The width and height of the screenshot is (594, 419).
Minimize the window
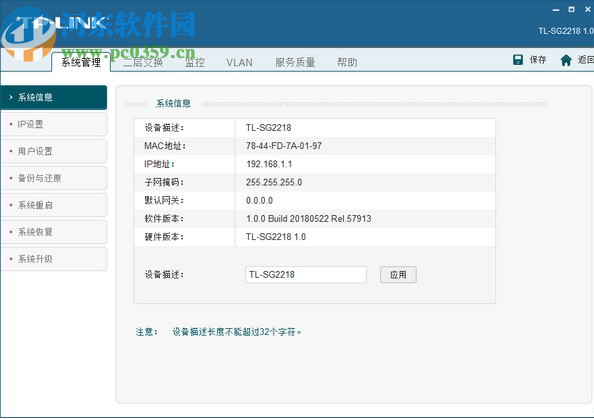(x=556, y=9)
